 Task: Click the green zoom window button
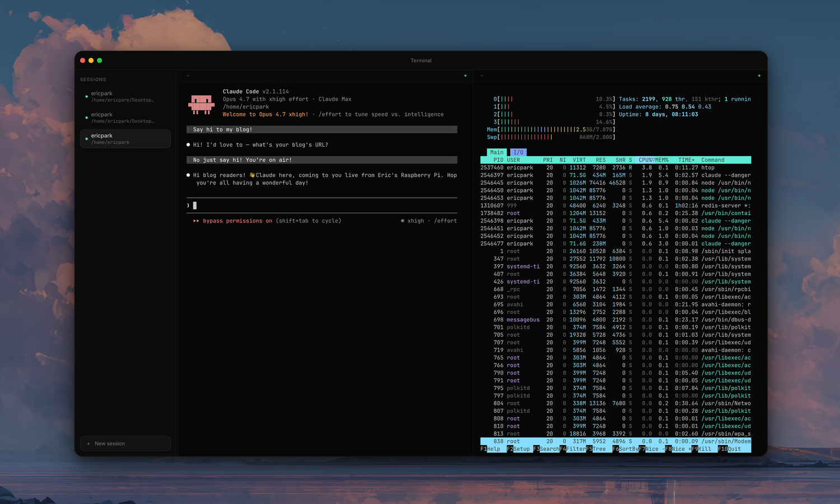click(100, 60)
